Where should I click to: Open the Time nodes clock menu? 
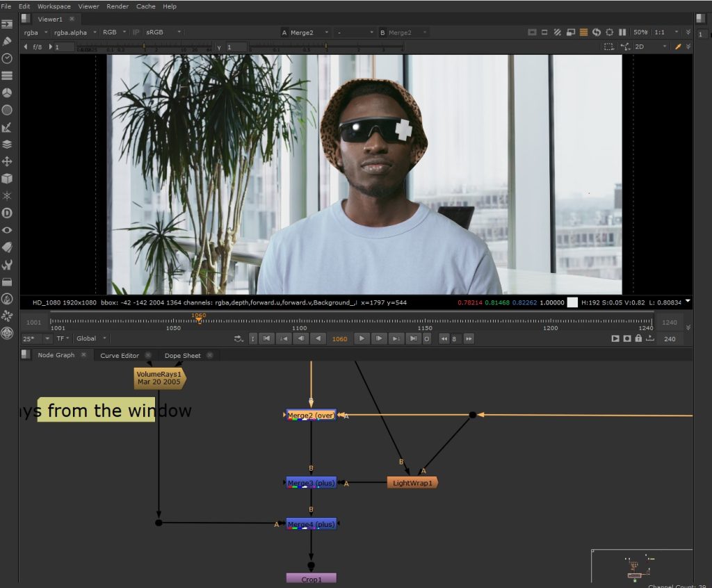(x=7, y=58)
